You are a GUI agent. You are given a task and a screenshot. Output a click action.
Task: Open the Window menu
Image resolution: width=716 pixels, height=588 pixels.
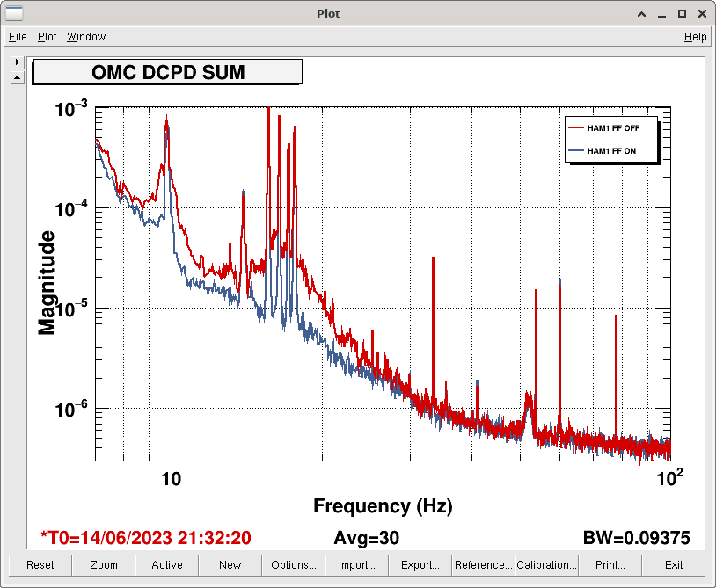click(x=86, y=37)
